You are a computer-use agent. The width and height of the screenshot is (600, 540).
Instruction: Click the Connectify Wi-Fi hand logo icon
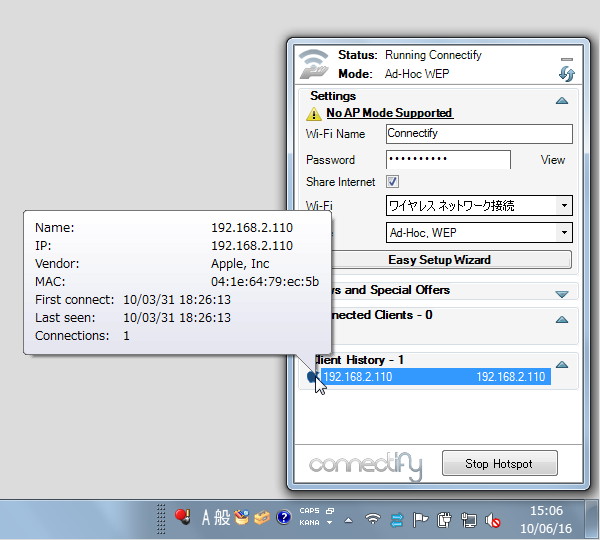coord(313,64)
